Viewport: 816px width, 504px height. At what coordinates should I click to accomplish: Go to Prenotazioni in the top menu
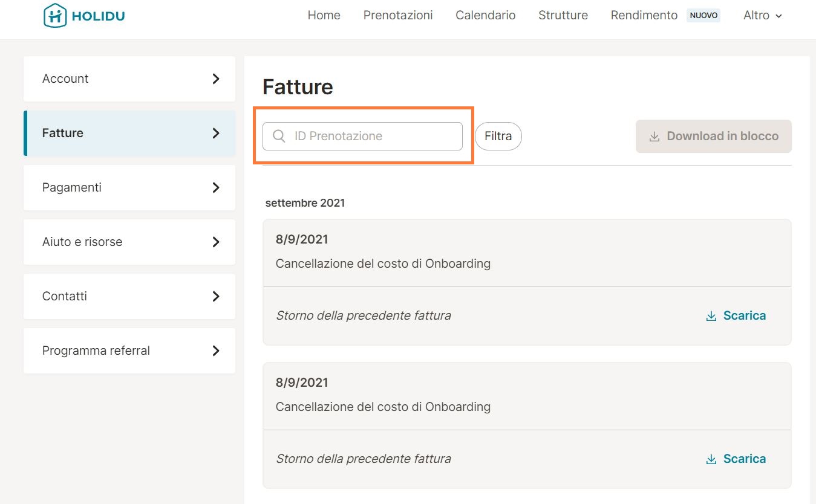pyautogui.click(x=397, y=16)
